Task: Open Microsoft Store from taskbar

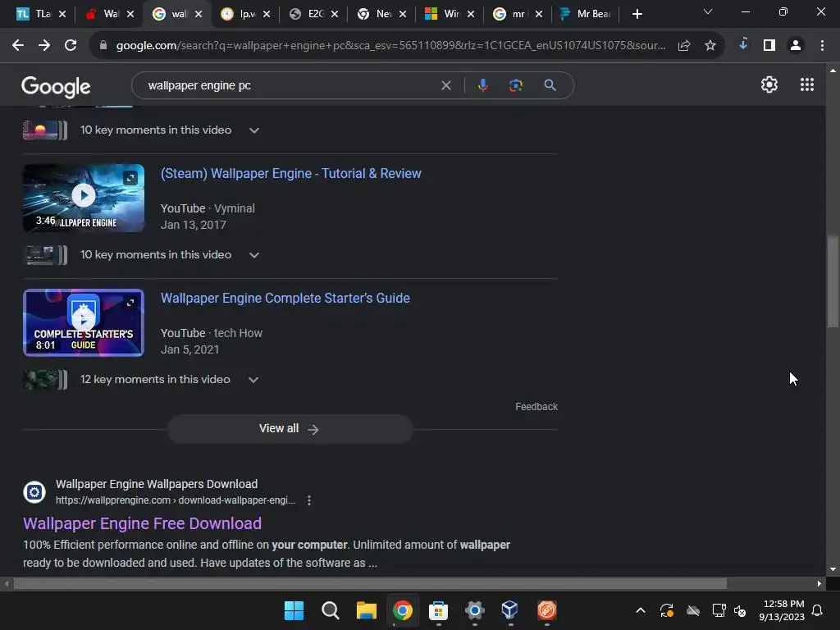Action: 438,610
